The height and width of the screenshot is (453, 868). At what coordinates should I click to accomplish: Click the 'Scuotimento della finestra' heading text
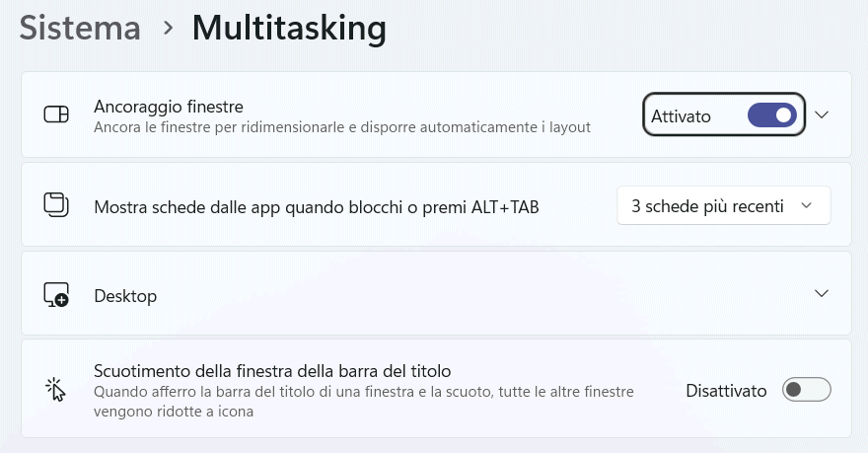[272, 371]
